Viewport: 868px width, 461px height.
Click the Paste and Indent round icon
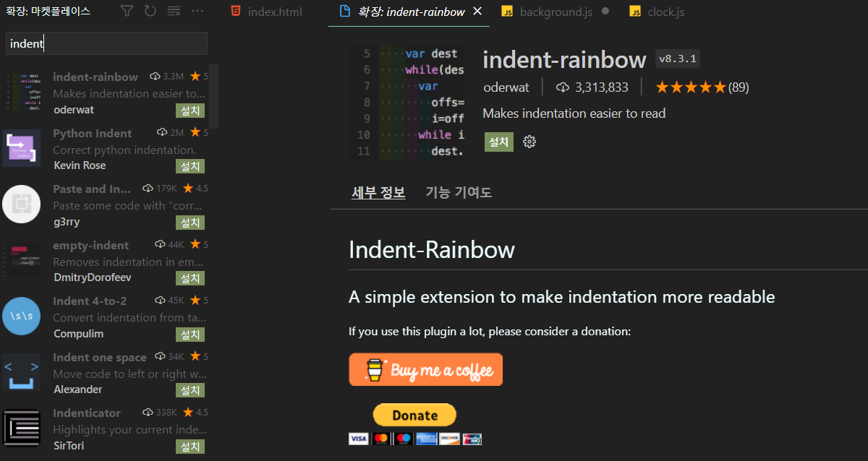[x=21, y=204]
